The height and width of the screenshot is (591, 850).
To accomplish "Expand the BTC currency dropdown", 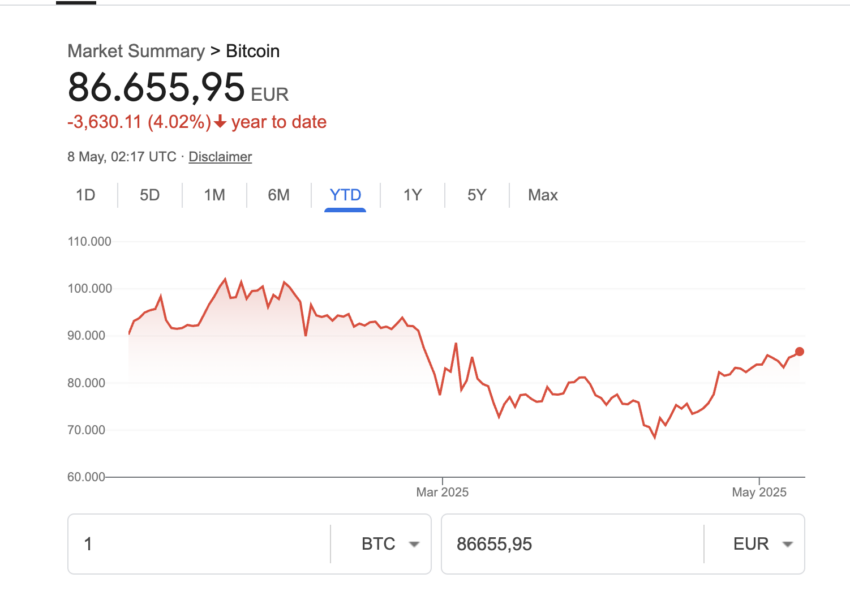I will [x=390, y=544].
